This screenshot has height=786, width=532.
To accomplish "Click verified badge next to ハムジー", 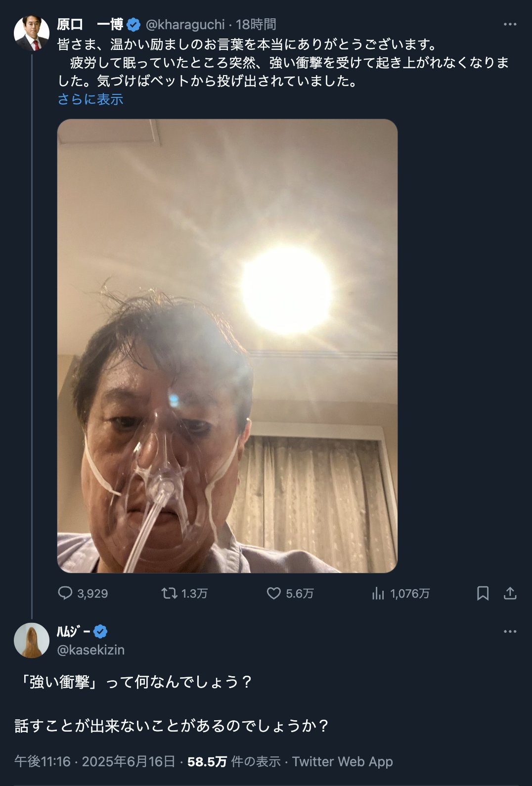I will pos(100,631).
